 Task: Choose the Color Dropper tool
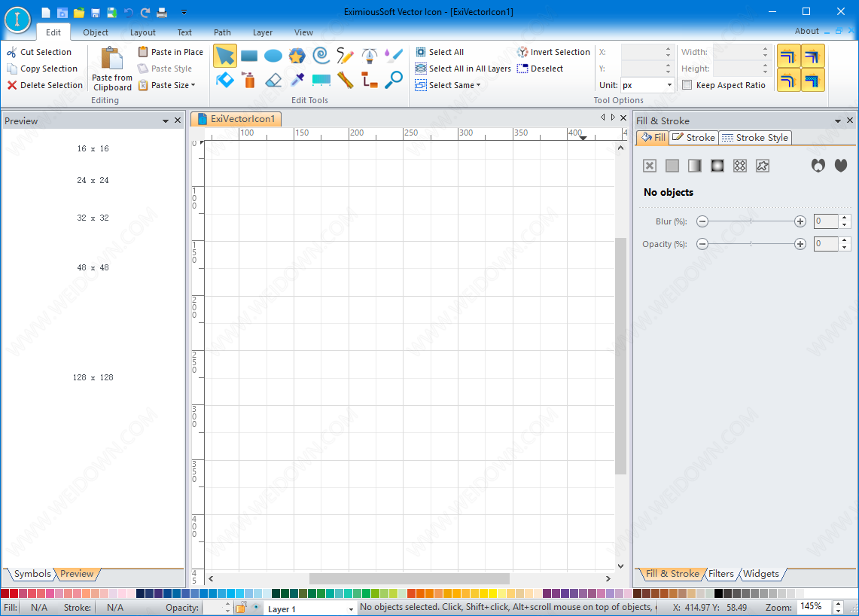[297, 80]
